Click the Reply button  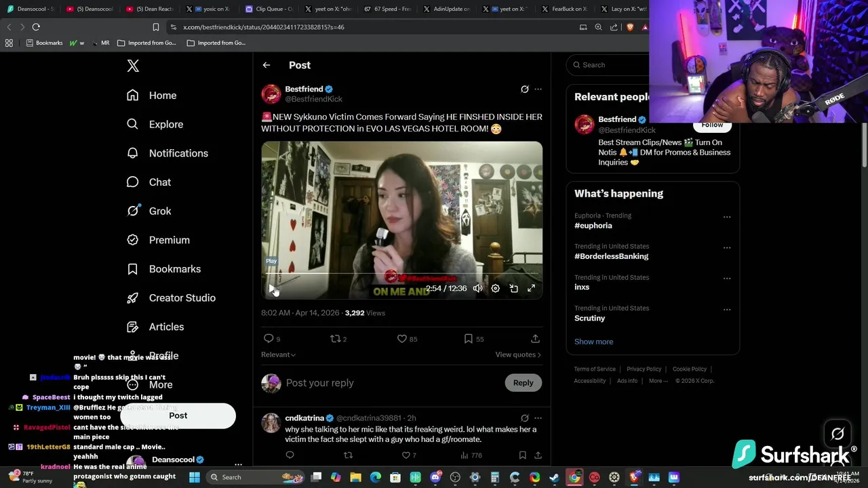pos(523,383)
